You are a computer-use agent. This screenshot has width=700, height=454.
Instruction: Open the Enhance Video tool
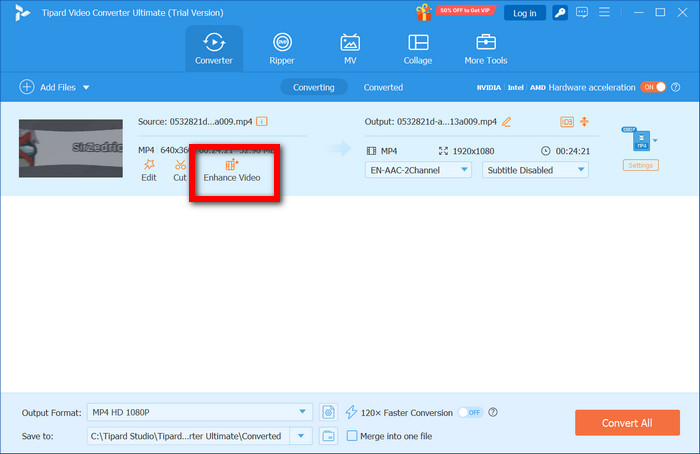click(231, 170)
